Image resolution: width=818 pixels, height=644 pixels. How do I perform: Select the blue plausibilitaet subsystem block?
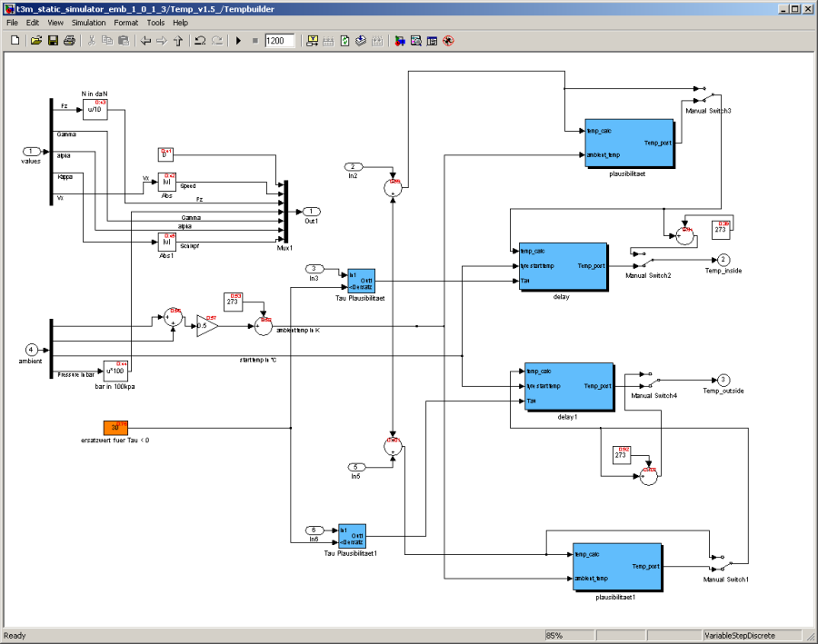(630, 144)
